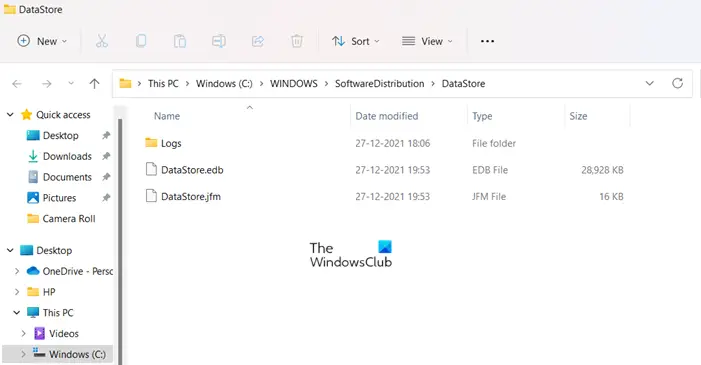
Task: Click the Cut scissors icon
Action: point(102,41)
